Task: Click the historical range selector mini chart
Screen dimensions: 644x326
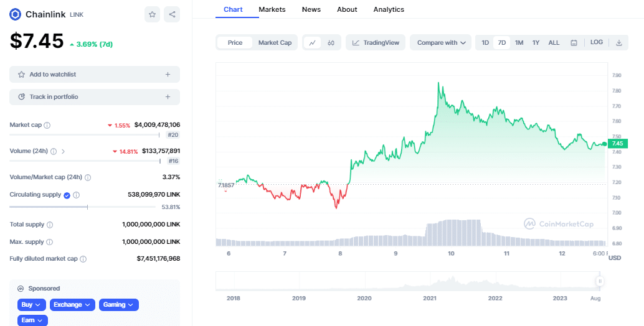Action: point(408,281)
